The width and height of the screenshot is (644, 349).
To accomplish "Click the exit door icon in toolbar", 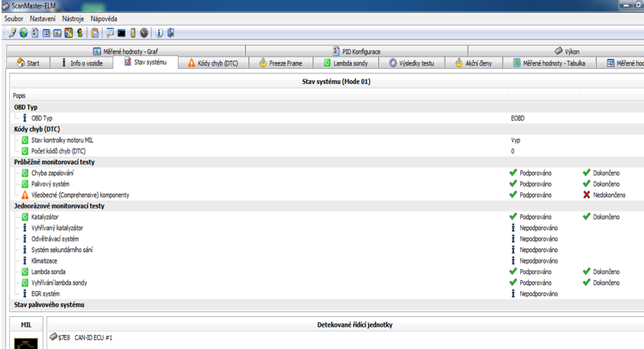I will (x=171, y=33).
